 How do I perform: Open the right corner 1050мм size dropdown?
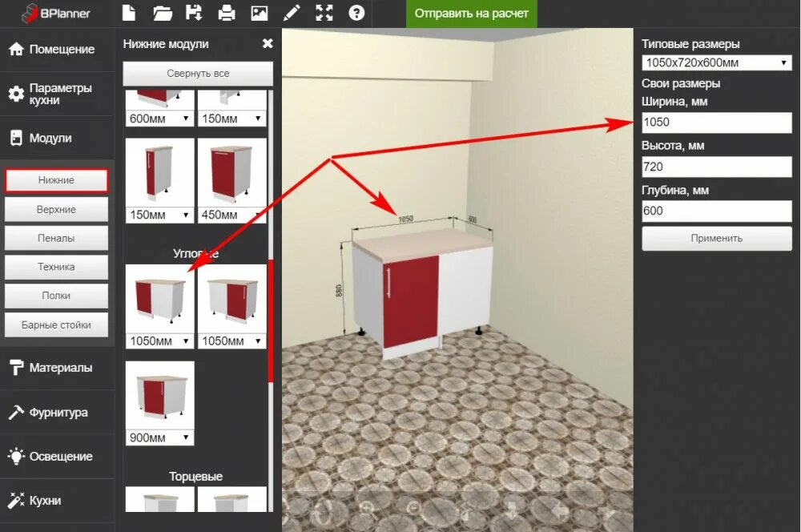tap(232, 341)
